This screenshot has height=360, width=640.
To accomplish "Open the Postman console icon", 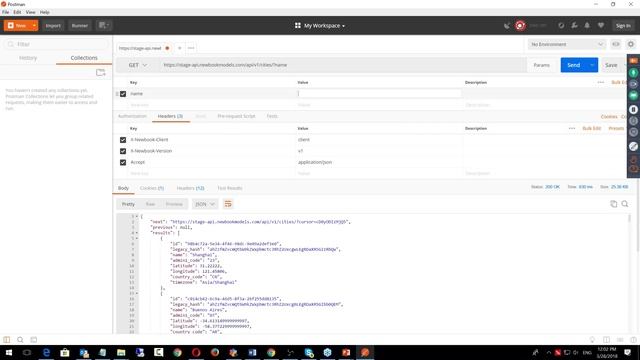I will point(34,340).
